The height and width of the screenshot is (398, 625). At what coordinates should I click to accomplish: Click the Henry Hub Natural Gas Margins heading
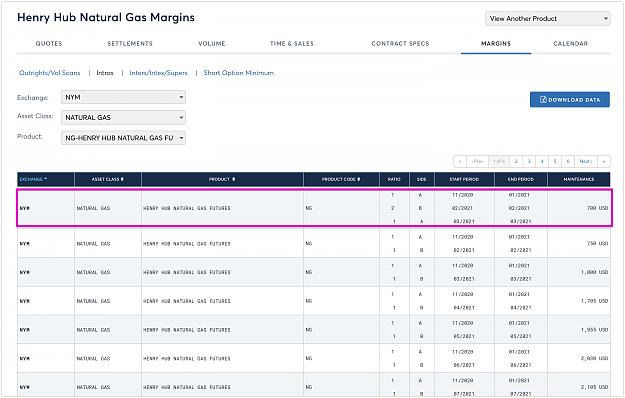pyautogui.click(x=106, y=17)
